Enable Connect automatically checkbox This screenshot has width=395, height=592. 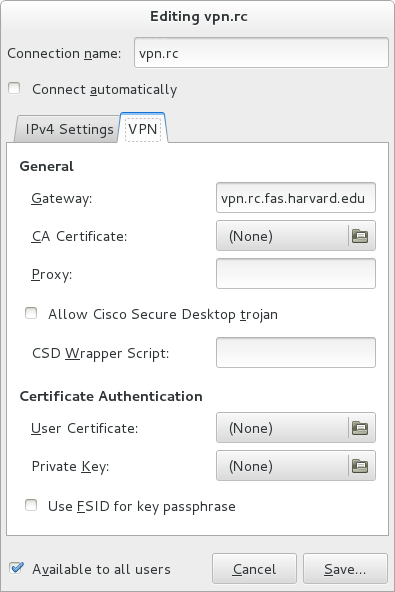pos(14,88)
